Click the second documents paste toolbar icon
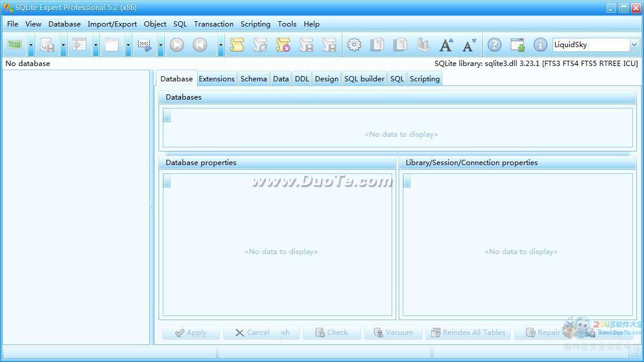 pyautogui.click(x=400, y=45)
